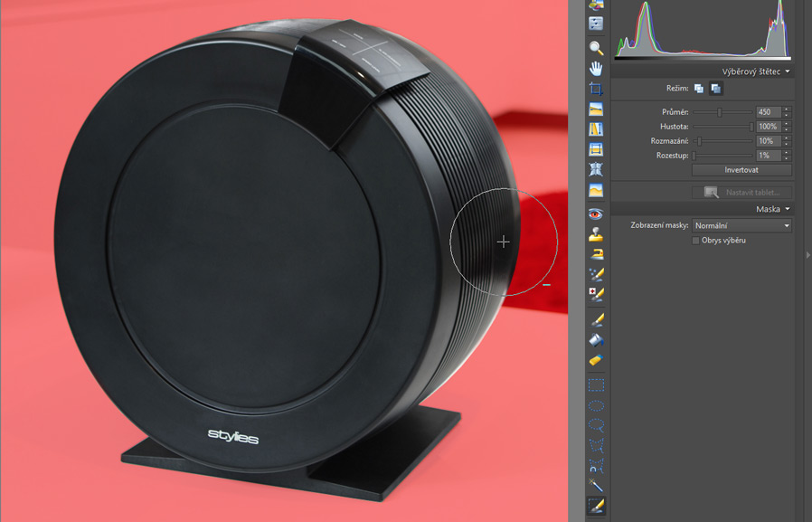Click the Rozmazání slider handle

coord(700,141)
